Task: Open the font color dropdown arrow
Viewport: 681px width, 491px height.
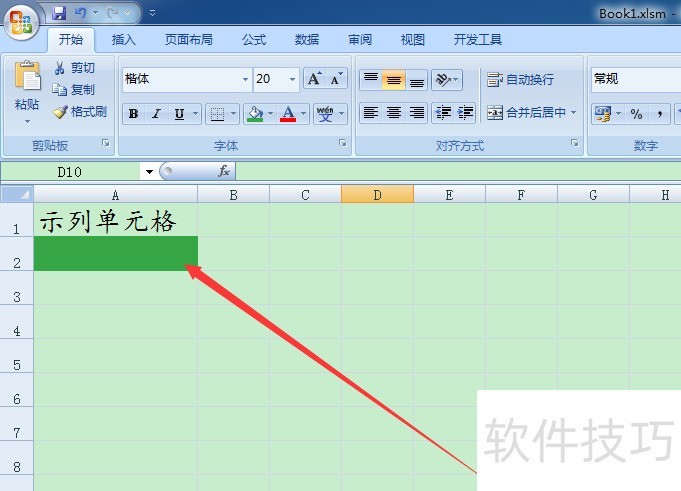Action: click(x=304, y=114)
